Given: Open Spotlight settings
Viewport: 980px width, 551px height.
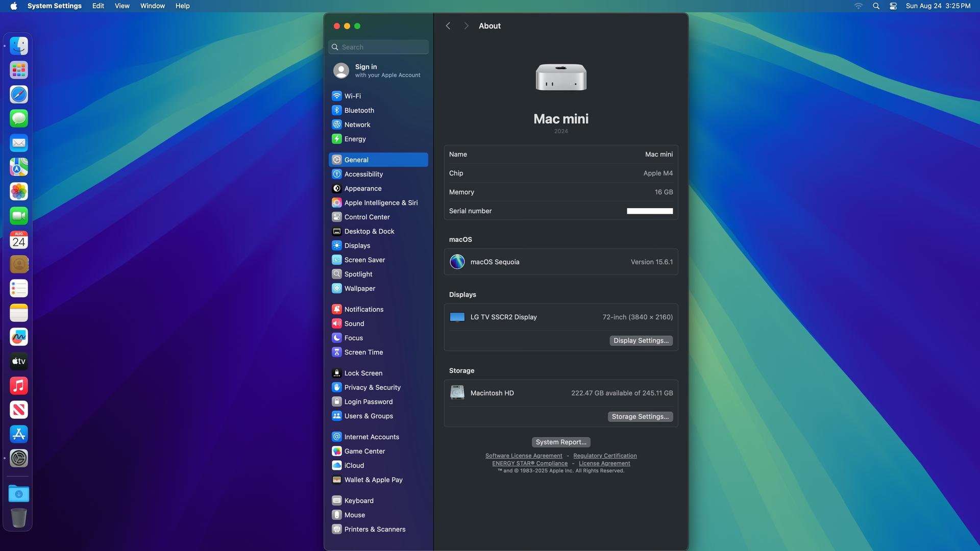Looking at the screenshot, I should coord(378,274).
